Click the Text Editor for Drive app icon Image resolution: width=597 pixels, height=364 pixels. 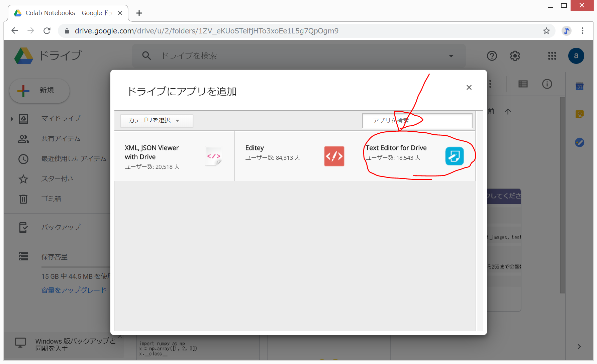(454, 156)
